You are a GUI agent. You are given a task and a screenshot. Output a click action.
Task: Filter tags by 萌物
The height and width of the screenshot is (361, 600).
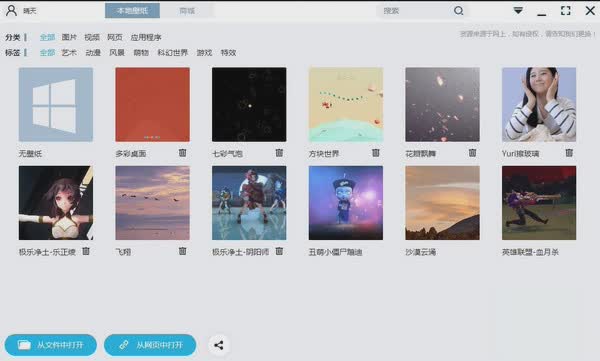pyautogui.click(x=141, y=52)
